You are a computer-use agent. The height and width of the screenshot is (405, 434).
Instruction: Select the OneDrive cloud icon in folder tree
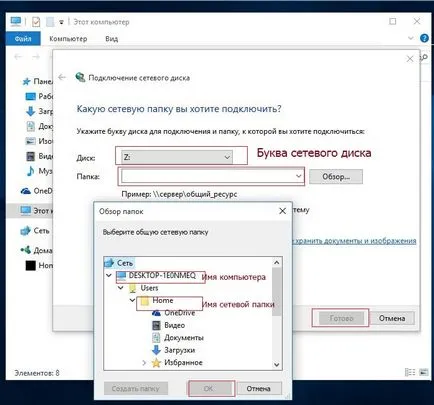tap(156, 313)
